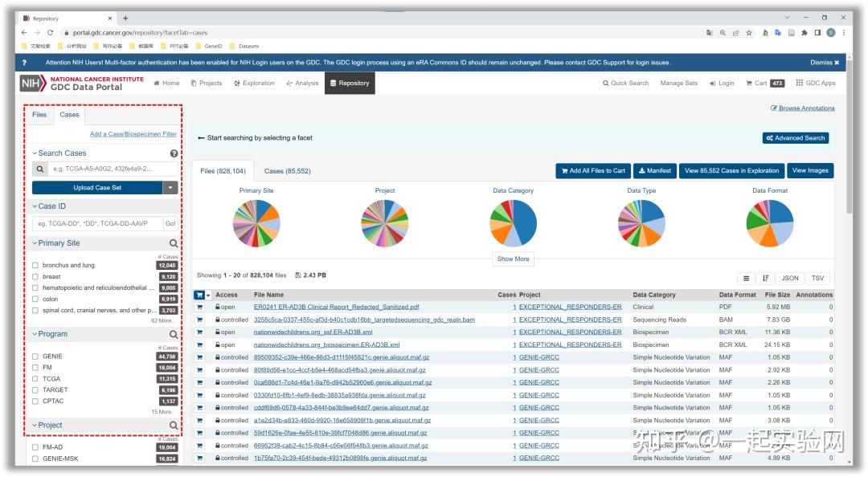Click the Data Format pie chart

769,223
